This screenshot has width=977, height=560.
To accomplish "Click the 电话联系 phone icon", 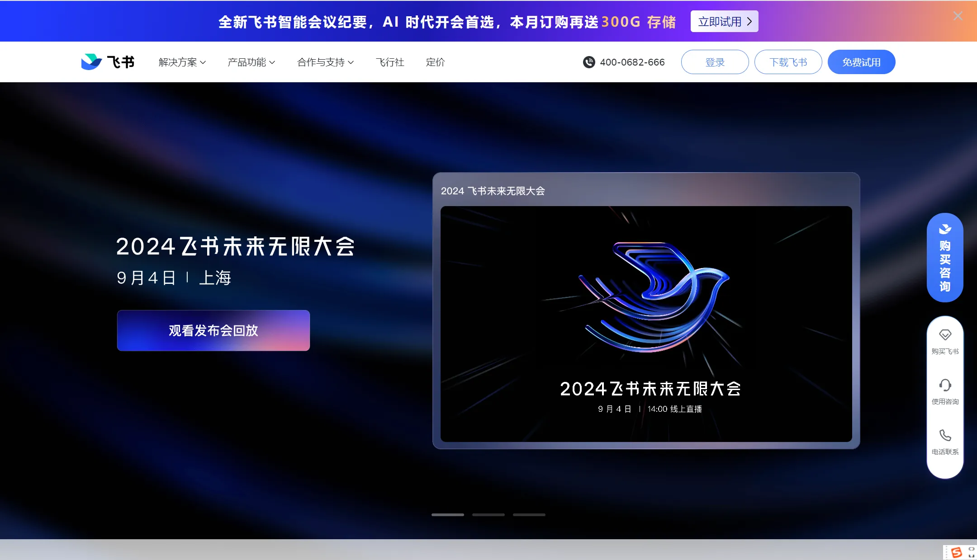I will point(945,435).
